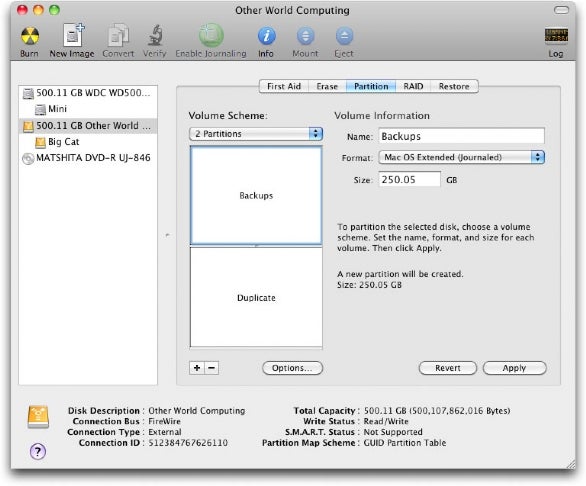The height and width of the screenshot is (486, 586).
Task: Switch to the Restore tab
Action: (454, 86)
